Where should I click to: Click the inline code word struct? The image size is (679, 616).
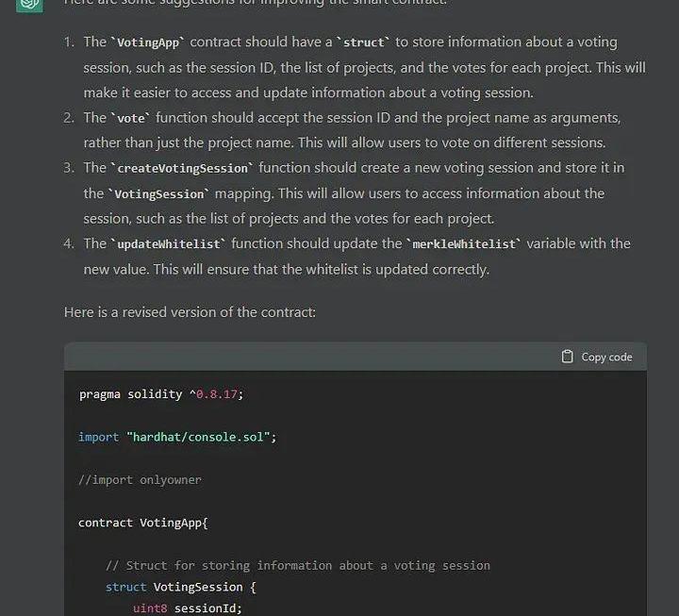click(x=363, y=42)
